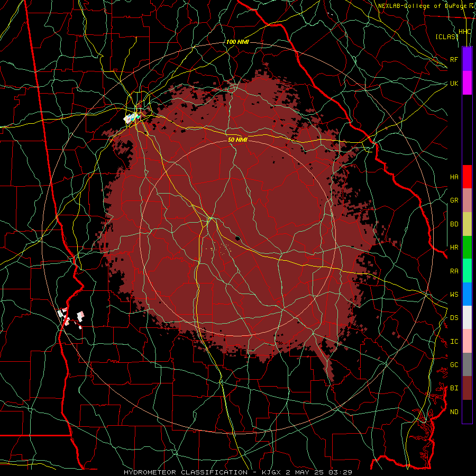Click the KJGX station identifier in the footer
The image size is (476, 476).
(272, 472)
